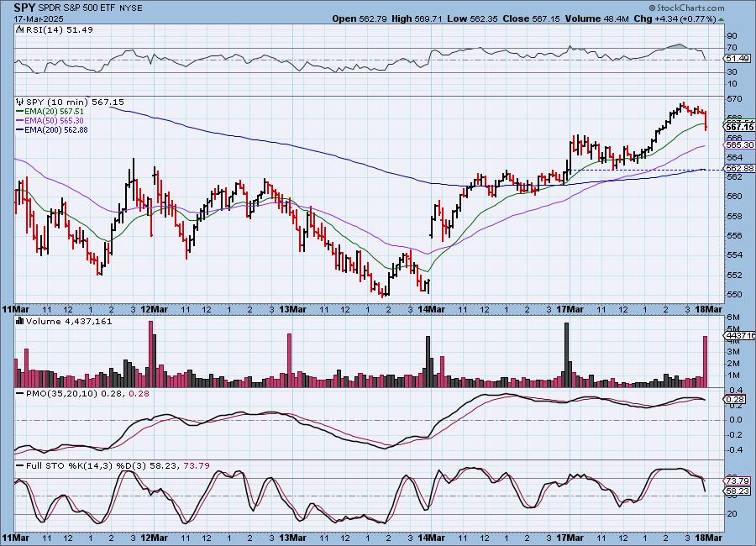Click the Full STO line legend marker
The width and height of the screenshot is (756, 546).
20,466
